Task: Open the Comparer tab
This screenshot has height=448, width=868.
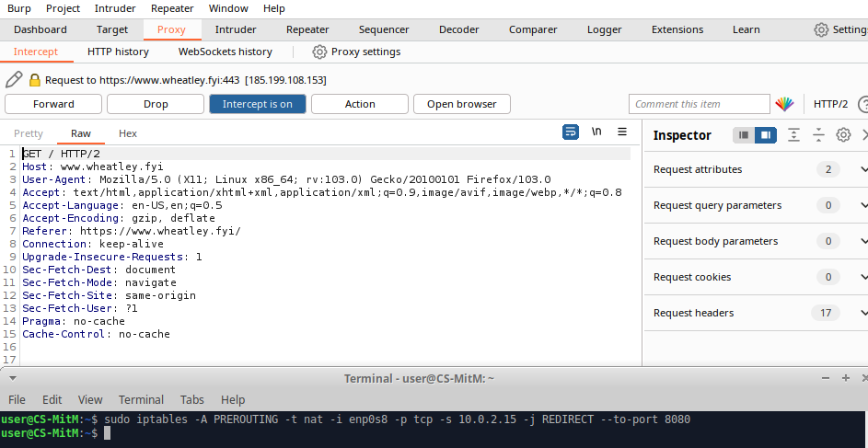Action: (x=533, y=29)
